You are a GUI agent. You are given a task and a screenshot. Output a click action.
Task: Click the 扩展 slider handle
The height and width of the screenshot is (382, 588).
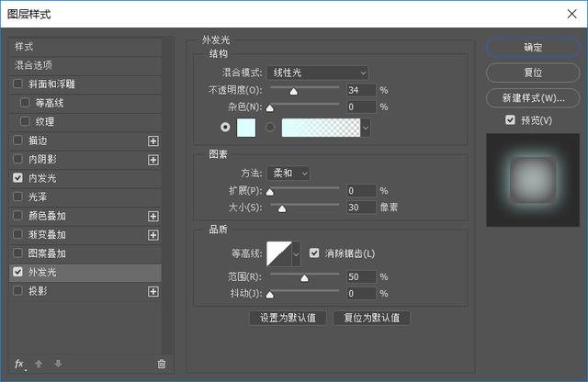pos(269,192)
